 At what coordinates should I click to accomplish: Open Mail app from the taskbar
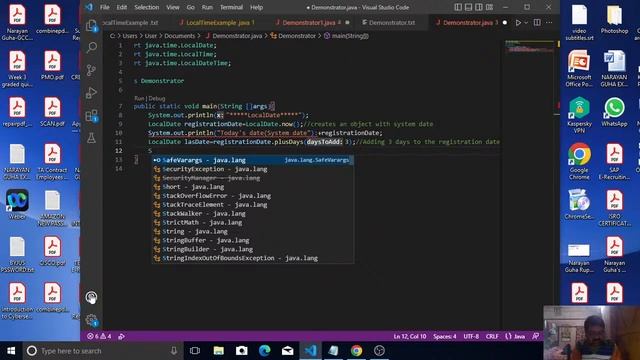(288, 351)
